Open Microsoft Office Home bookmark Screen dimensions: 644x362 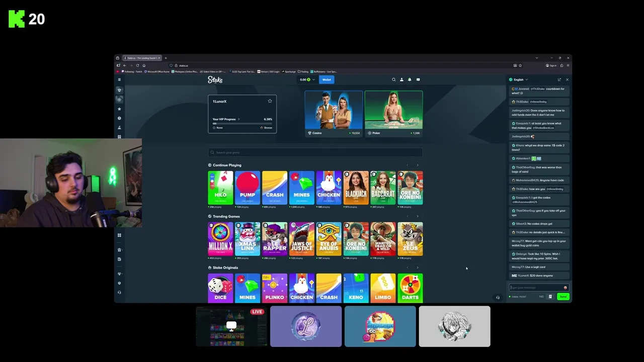pyautogui.click(x=157, y=71)
